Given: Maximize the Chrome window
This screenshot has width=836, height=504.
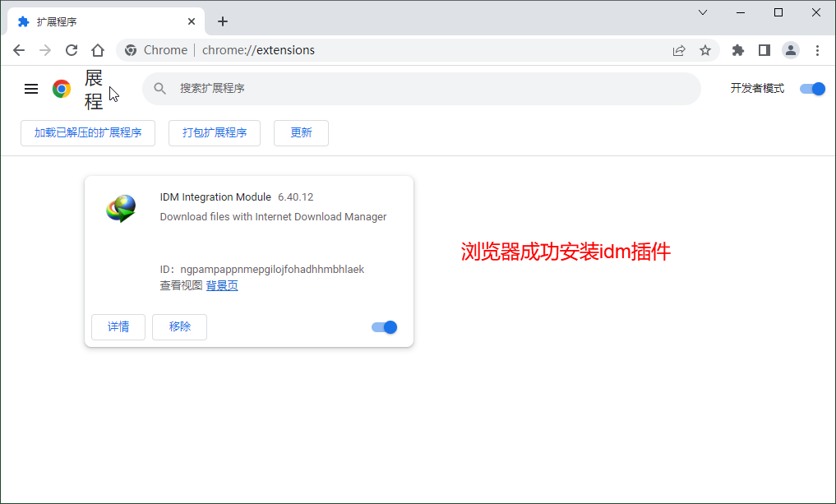Looking at the screenshot, I should [778, 12].
